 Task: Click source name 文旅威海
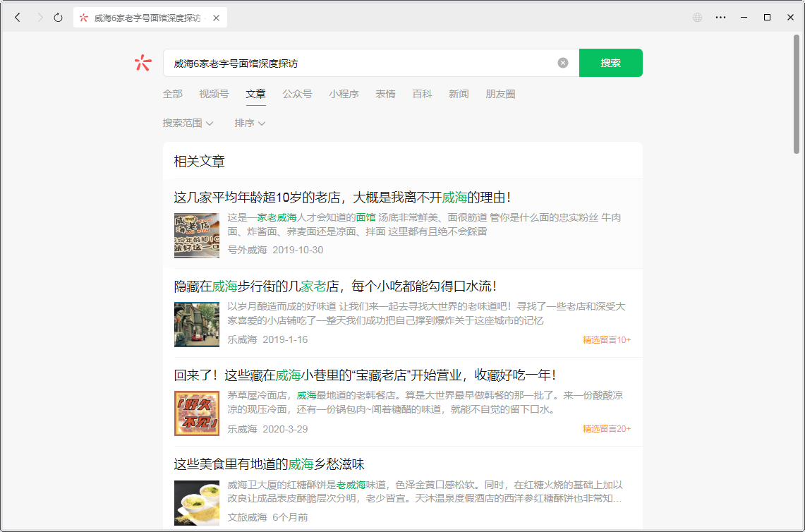(x=248, y=517)
